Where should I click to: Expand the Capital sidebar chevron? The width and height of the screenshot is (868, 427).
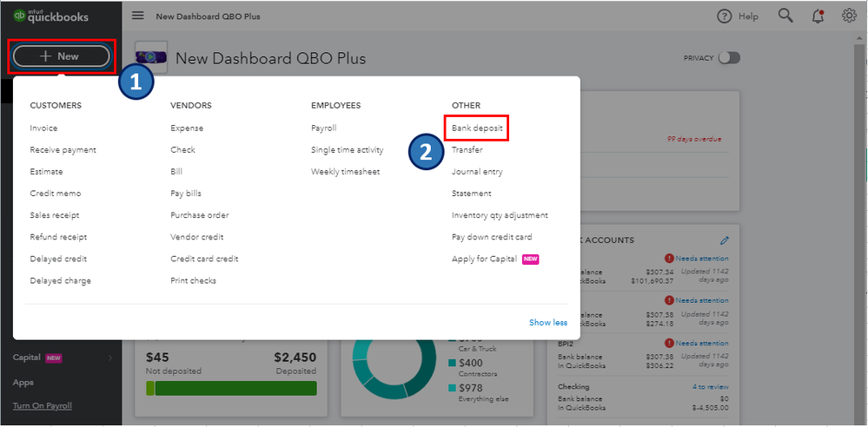point(110,358)
